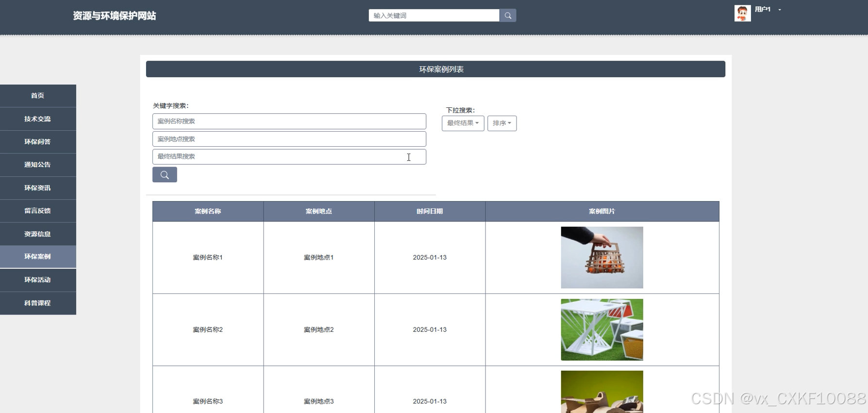
Task: Open 通知公告 sidebar item
Action: (x=38, y=165)
